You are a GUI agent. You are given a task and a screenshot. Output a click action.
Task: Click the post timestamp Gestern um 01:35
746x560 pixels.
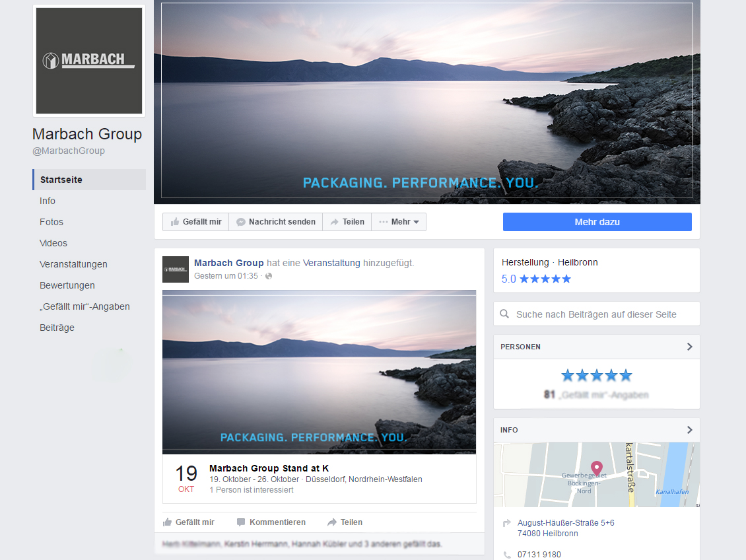226,276
